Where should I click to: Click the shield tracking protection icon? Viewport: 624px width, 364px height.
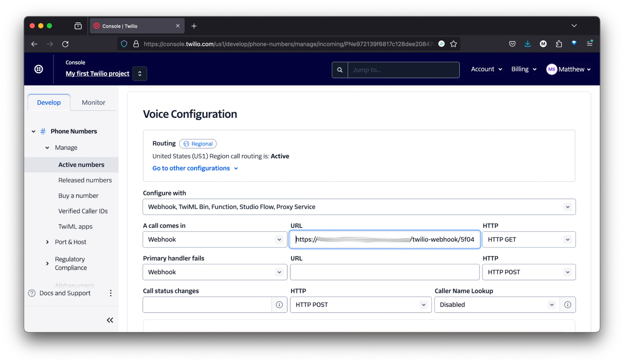[x=124, y=44]
